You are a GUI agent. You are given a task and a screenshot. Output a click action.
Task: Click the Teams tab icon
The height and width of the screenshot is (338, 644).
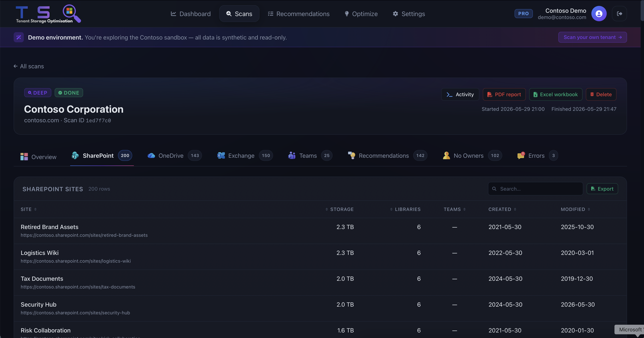[x=292, y=156]
